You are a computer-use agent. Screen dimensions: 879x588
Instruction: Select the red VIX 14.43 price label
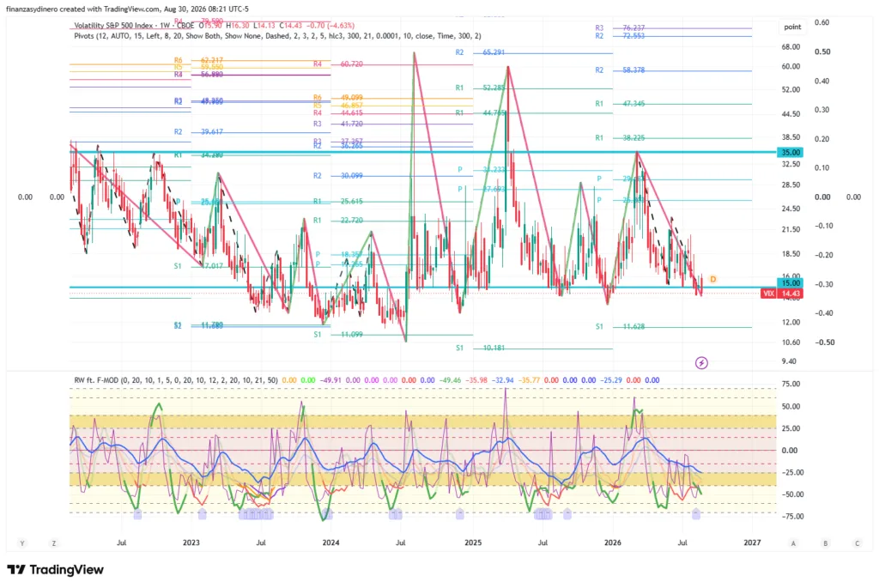click(x=781, y=294)
